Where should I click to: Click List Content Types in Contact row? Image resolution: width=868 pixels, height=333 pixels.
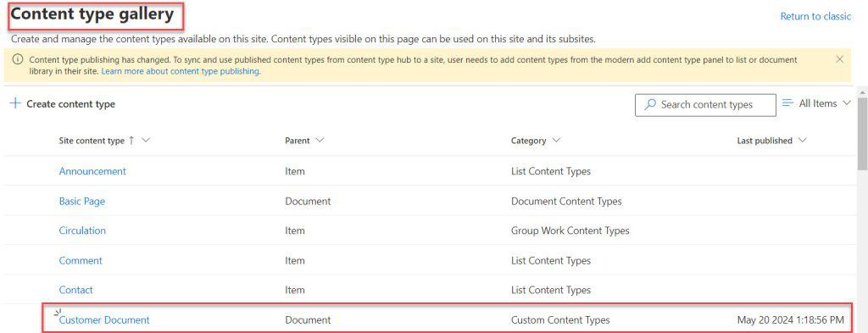click(551, 290)
